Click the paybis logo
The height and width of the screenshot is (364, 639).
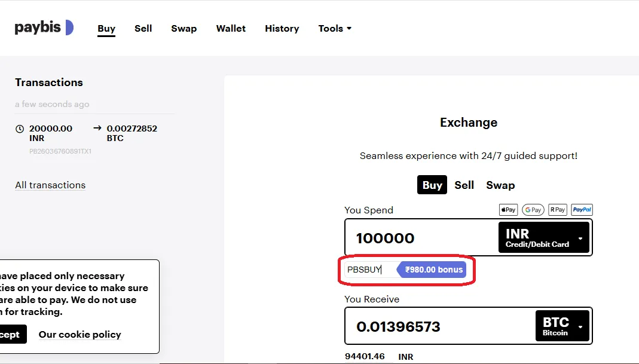coord(44,27)
